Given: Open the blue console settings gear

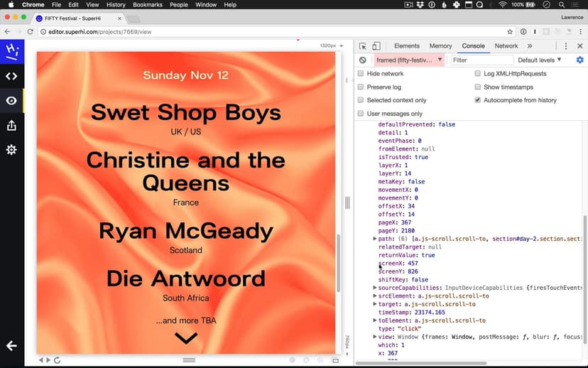Looking at the screenshot, I should [579, 60].
